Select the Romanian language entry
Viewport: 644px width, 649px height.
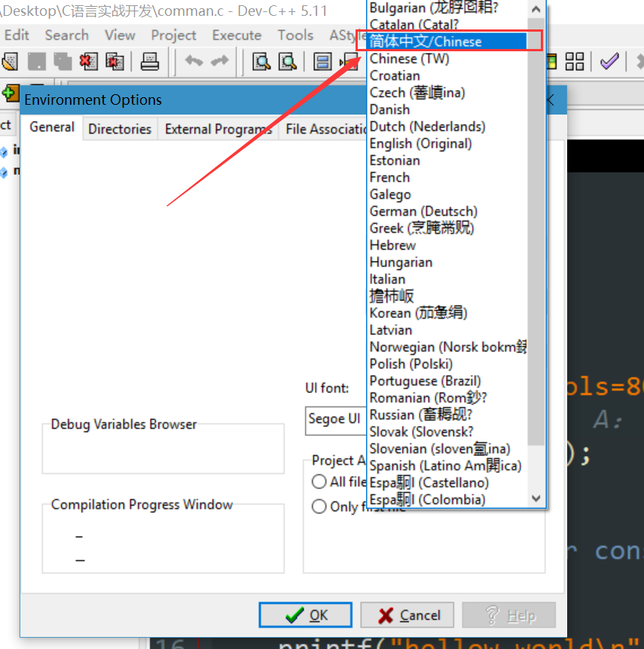447,398
